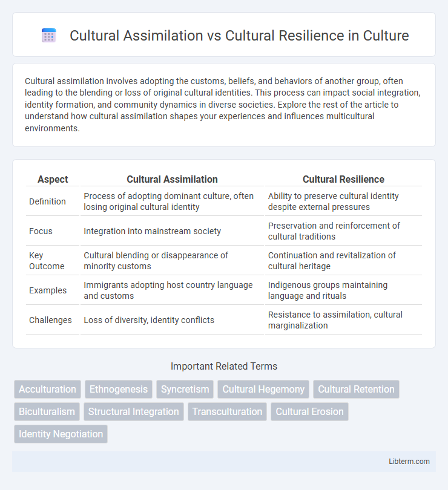448x490 pixels.
Task: Open the Ethnogenesis related term tag
Action: point(119,389)
